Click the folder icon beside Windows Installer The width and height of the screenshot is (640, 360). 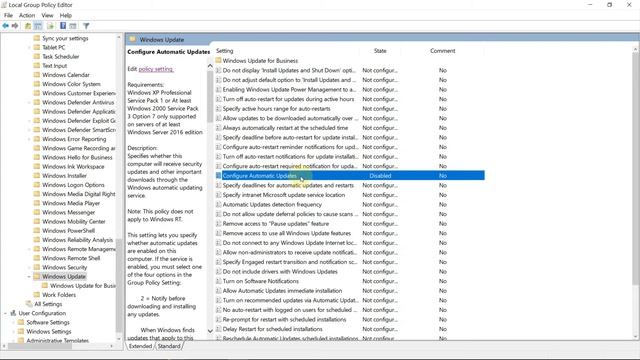pos(37,176)
